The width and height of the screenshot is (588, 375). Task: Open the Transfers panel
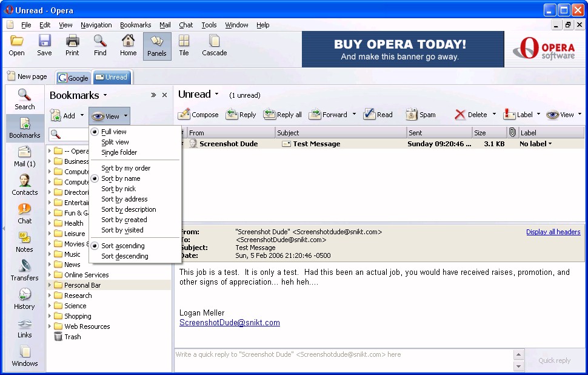pos(24,269)
